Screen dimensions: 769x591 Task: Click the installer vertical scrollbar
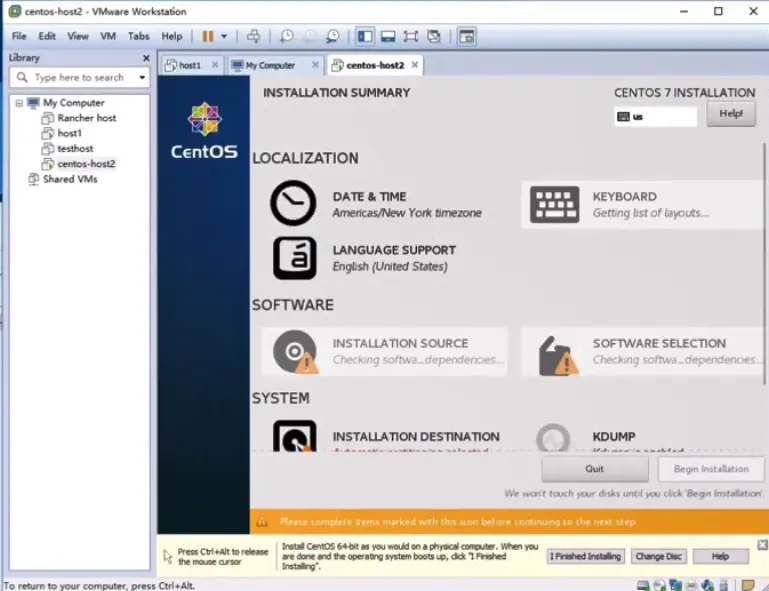coord(764,264)
